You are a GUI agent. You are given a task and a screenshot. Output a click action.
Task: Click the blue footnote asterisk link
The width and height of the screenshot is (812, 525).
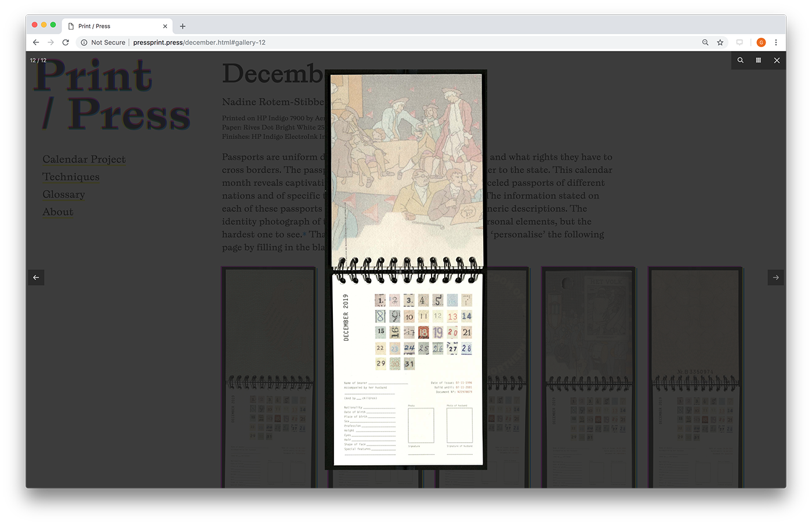(304, 234)
